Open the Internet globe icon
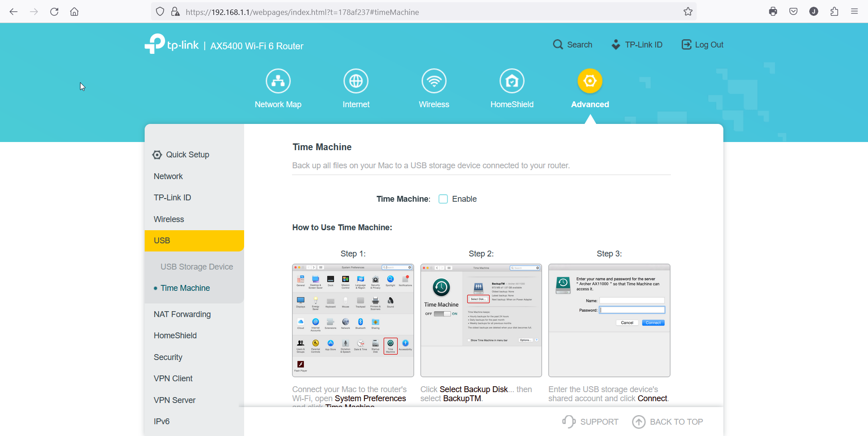This screenshot has width=868, height=436. tap(356, 81)
